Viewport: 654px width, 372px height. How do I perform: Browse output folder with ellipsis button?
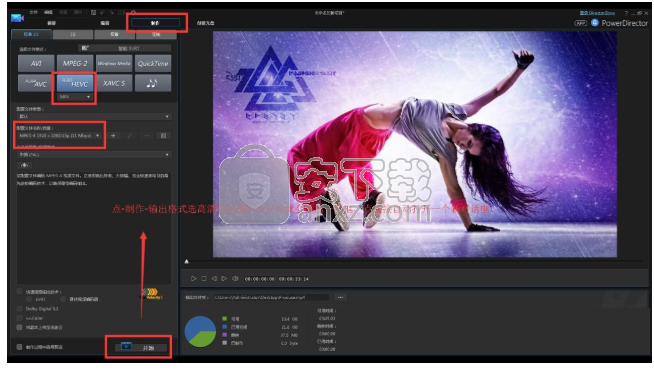tap(340, 297)
